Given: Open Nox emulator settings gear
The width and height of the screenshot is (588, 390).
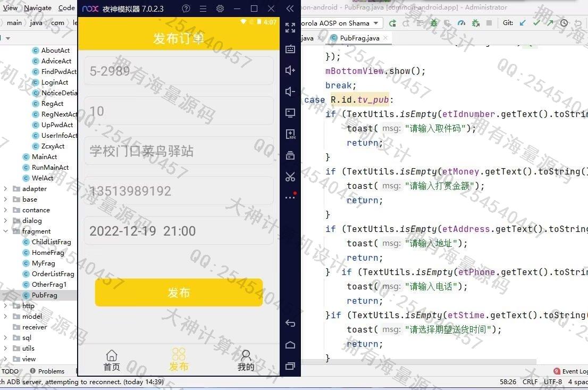Looking at the screenshot, I should (220, 9).
